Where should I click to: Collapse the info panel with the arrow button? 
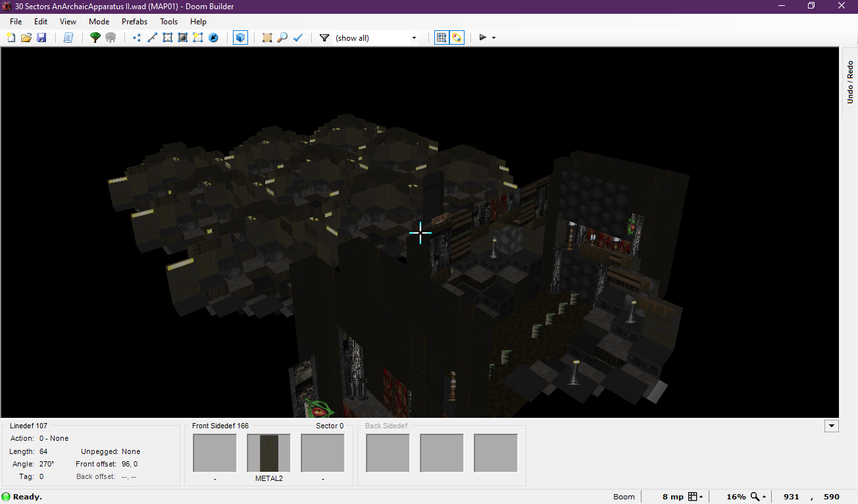point(832,426)
